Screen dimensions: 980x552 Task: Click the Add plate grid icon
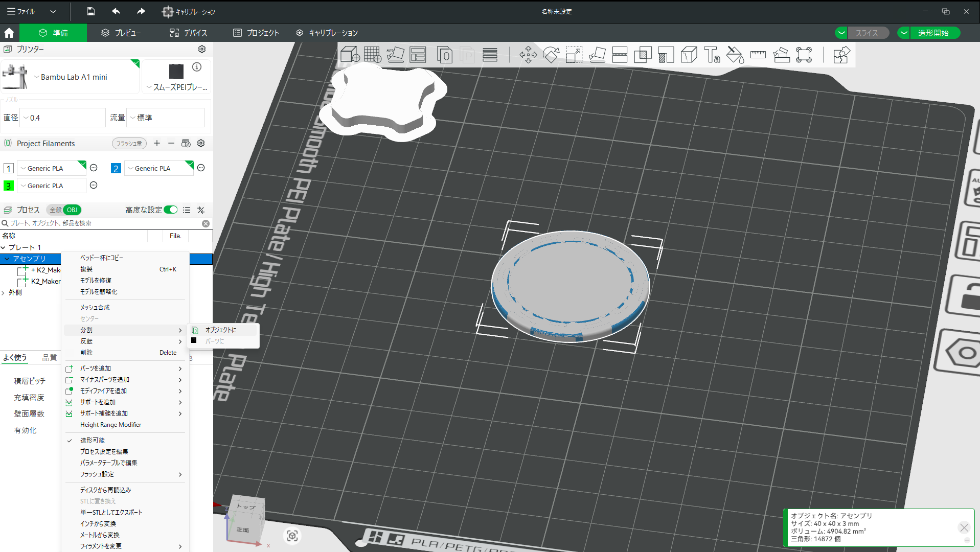pyautogui.click(x=373, y=55)
